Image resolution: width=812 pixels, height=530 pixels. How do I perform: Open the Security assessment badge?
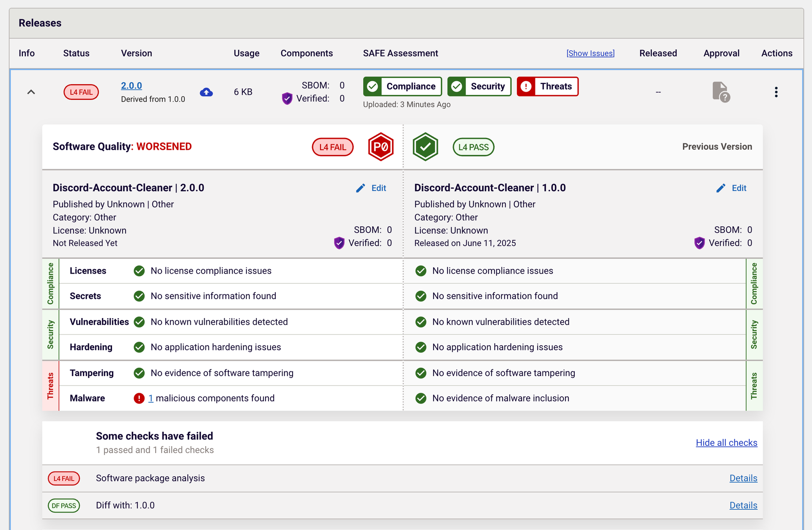(479, 86)
